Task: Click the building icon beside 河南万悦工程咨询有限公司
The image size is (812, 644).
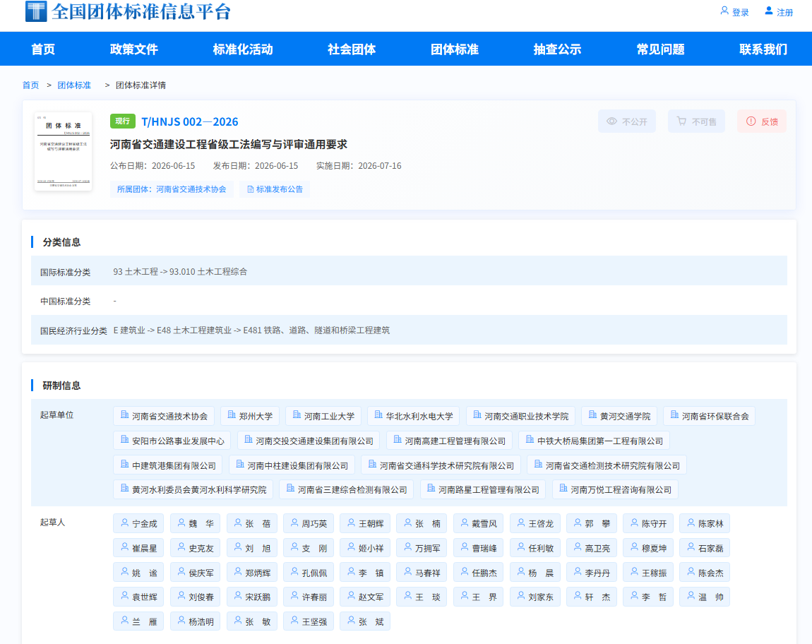Action: point(563,488)
